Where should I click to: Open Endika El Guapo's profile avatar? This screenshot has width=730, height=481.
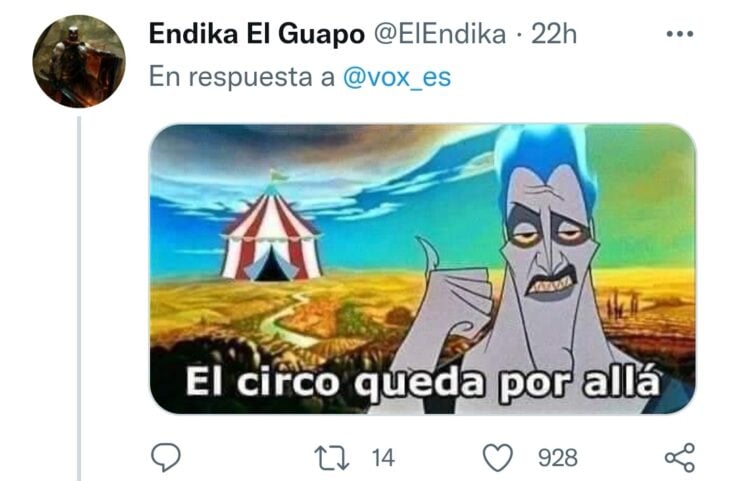tap(79, 61)
